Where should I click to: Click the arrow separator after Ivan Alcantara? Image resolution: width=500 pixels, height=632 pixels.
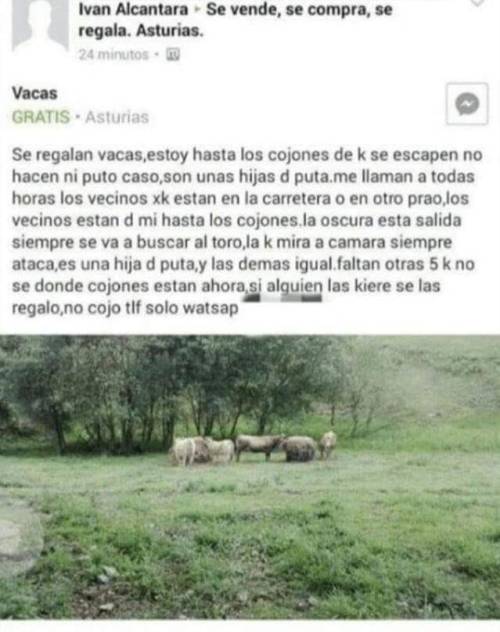click(197, 10)
